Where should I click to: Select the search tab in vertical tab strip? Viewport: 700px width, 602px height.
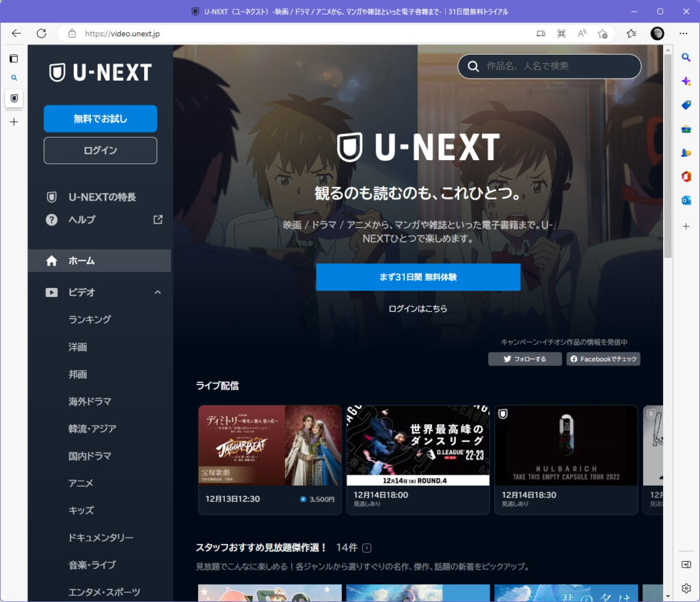pyautogui.click(x=14, y=78)
